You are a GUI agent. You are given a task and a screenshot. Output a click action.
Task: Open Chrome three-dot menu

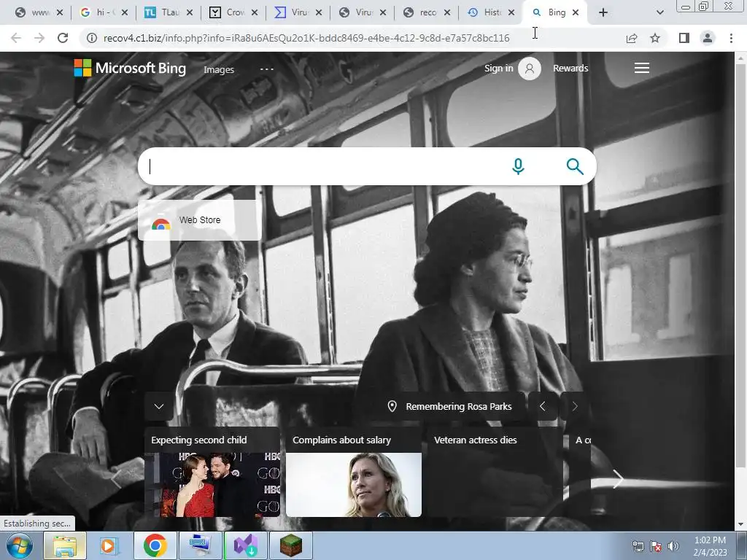(731, 38)
